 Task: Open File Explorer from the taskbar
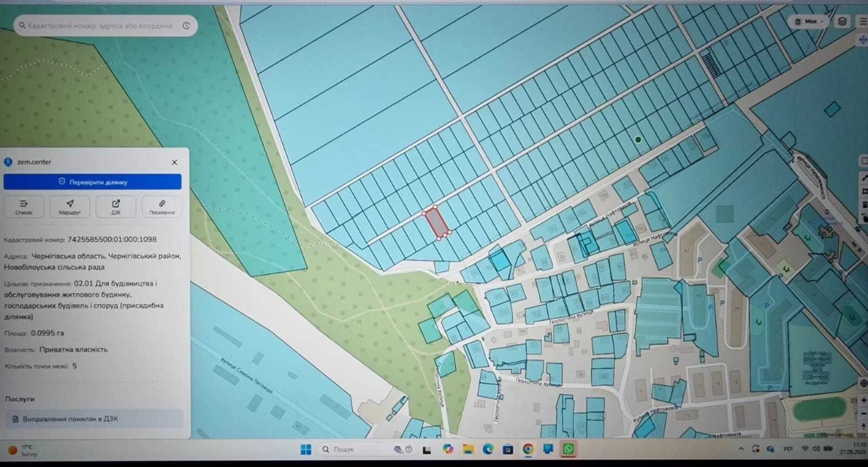(468, 449)
